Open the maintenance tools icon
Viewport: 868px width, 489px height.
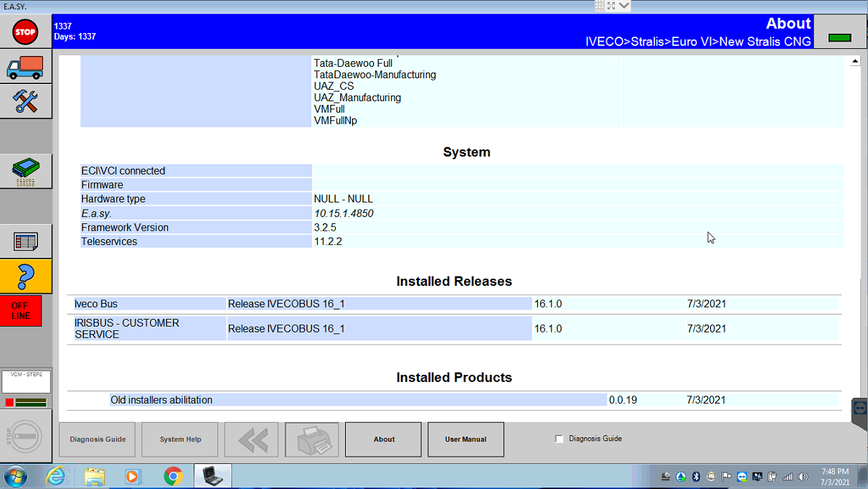point(26,101)
